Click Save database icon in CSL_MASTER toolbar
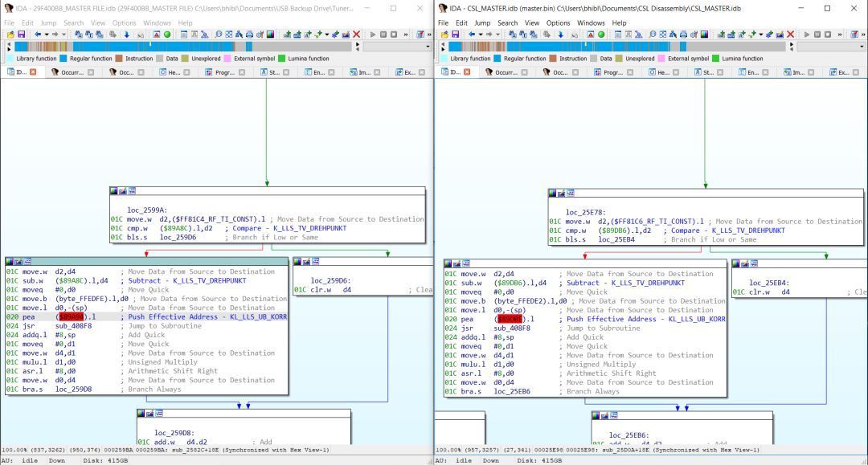The image size is (868, 465). 455,35
